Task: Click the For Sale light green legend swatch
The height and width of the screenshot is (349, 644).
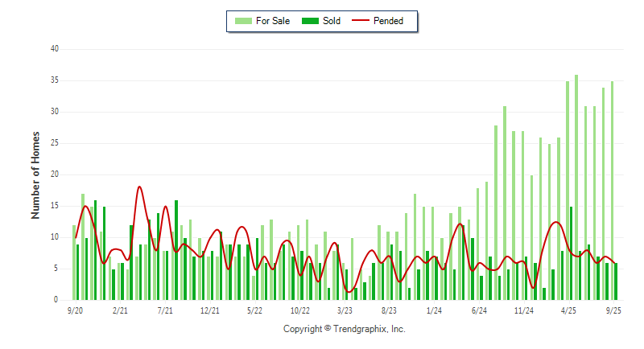Action: 243,21
